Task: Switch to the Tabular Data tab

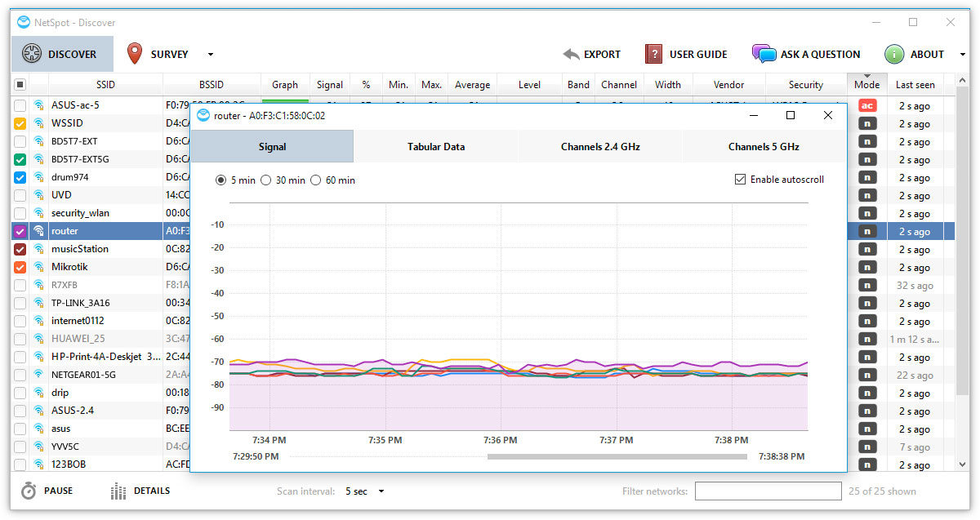Action: tap(436, 147)
